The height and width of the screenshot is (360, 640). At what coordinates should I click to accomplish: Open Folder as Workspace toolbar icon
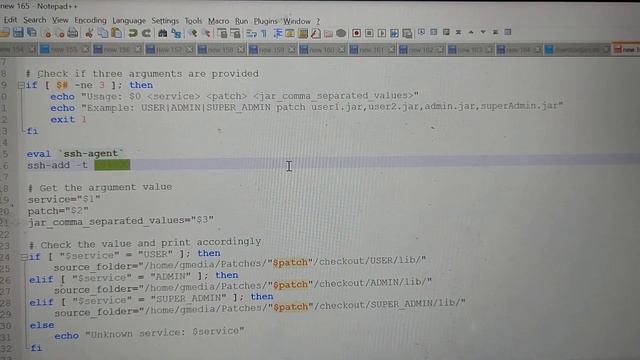point(328,33)
